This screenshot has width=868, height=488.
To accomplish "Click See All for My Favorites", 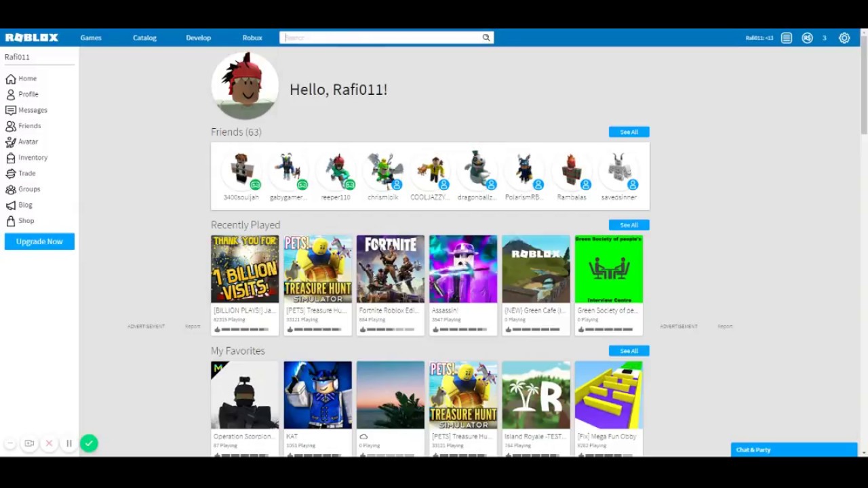I will 629,351.
